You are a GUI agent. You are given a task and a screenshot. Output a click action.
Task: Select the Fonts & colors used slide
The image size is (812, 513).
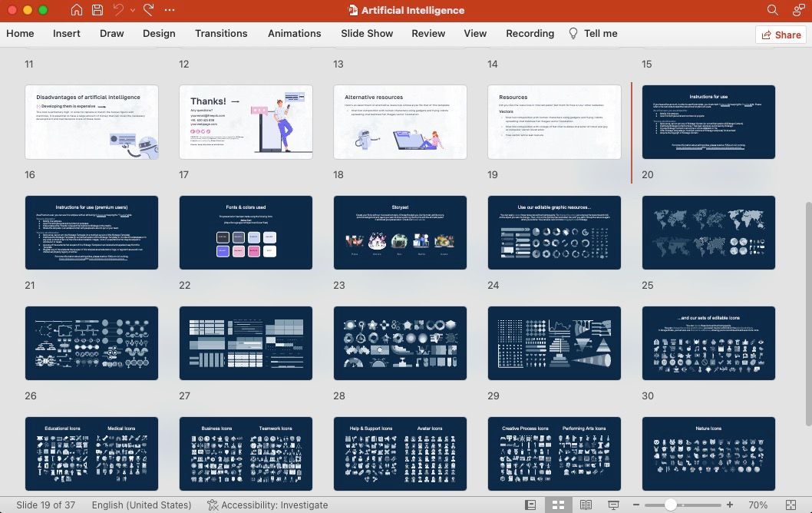click(246, 232)
